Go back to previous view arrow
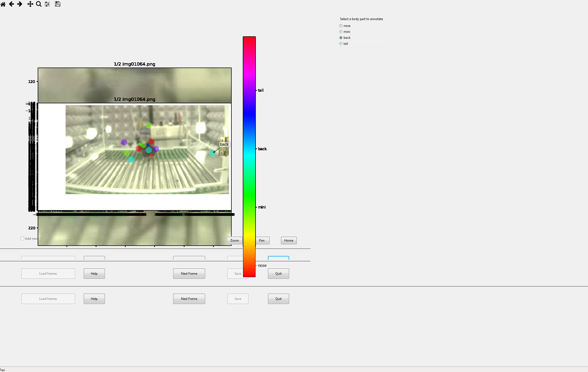This screenshot has height=372, width=588. (x=11, y=4)
